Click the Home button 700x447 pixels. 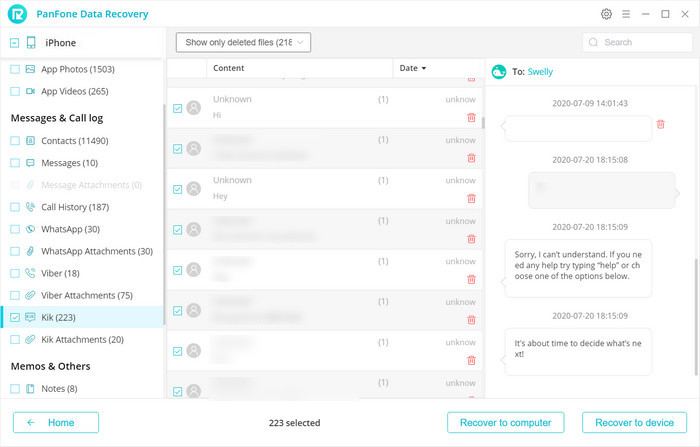coord(56,422)
